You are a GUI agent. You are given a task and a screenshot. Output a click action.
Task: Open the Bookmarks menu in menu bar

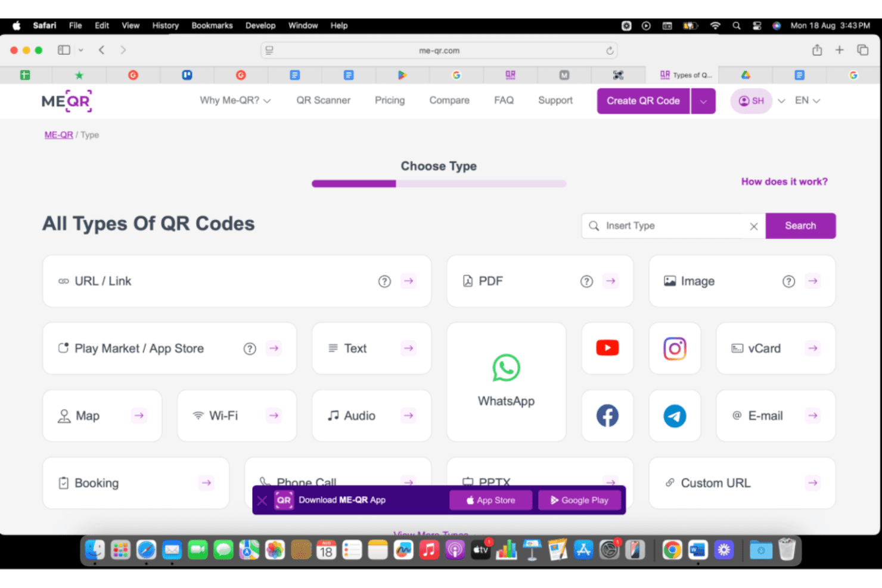tap(212, 26)
